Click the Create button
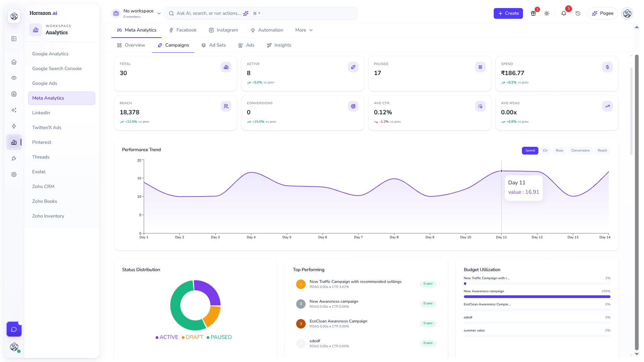Image resolution: width=644 pixels, height=362 pixels. pos(508,13)
